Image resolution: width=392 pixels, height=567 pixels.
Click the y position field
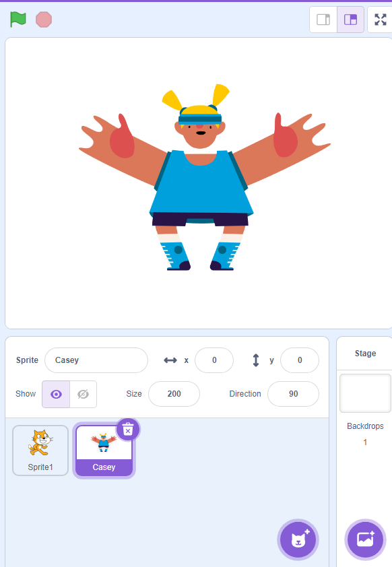(300, 360)
